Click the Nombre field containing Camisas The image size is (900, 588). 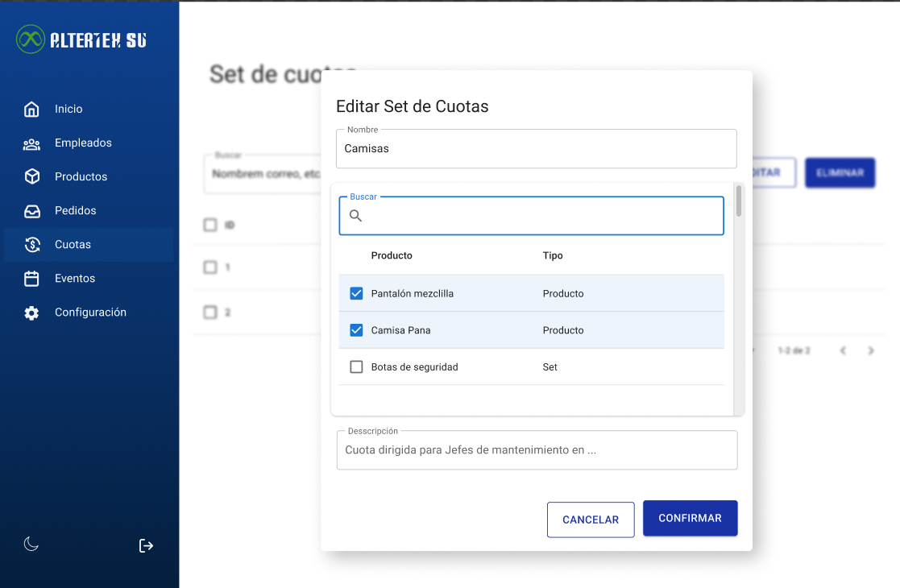point(536,148)
